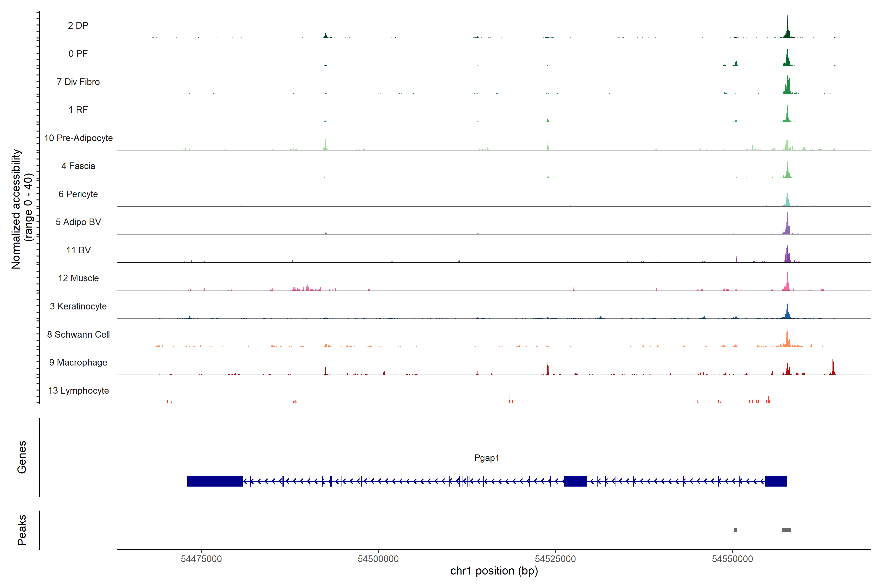The width and height of the screenshot is (882, 588).
Task: Click the 54500000 axis tick label
Action: [x=378, y=559]
